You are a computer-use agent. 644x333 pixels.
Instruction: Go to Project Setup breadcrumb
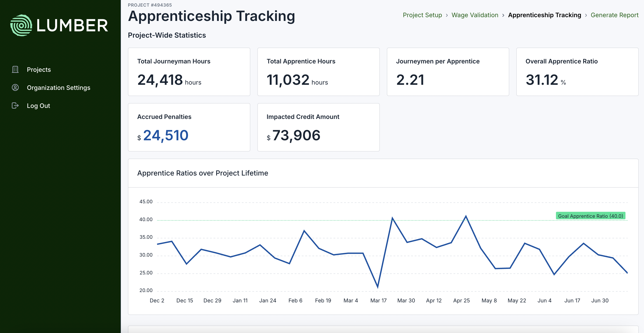pos(422,15)
